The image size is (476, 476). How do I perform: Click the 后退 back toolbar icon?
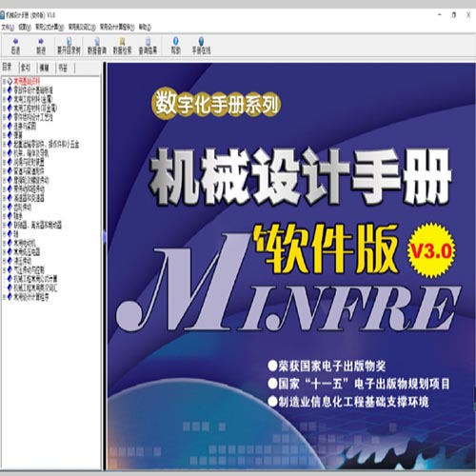pos(15,46)
